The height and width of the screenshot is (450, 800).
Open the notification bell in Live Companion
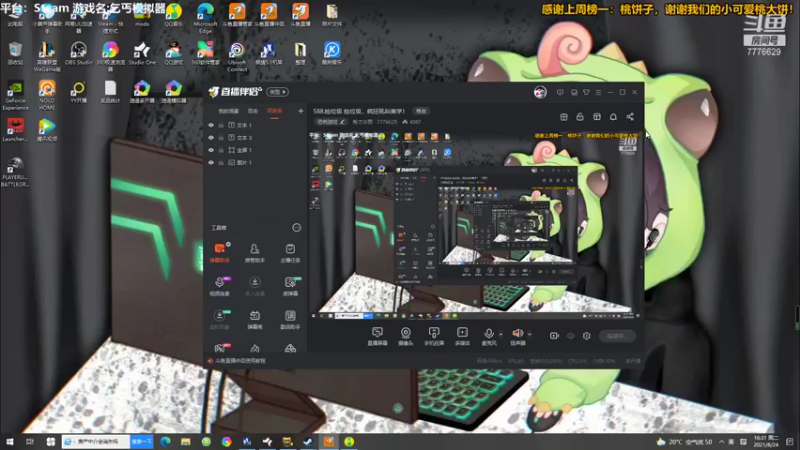(613, 117)
